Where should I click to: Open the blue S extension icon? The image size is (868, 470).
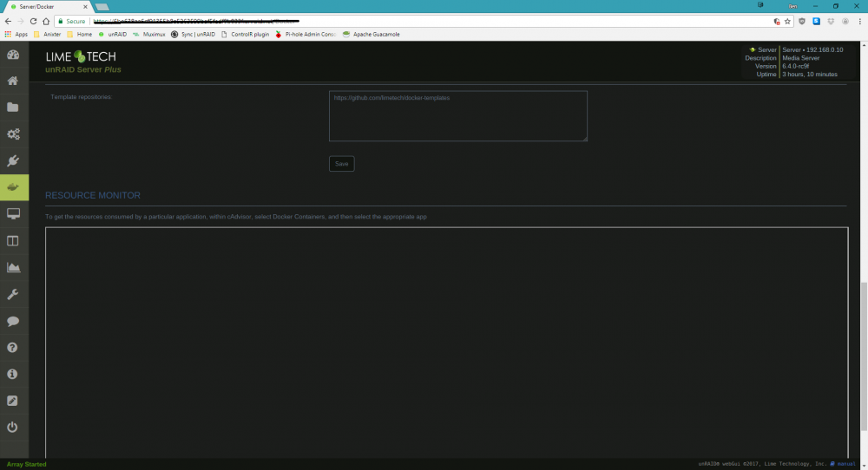click(817, 21)
